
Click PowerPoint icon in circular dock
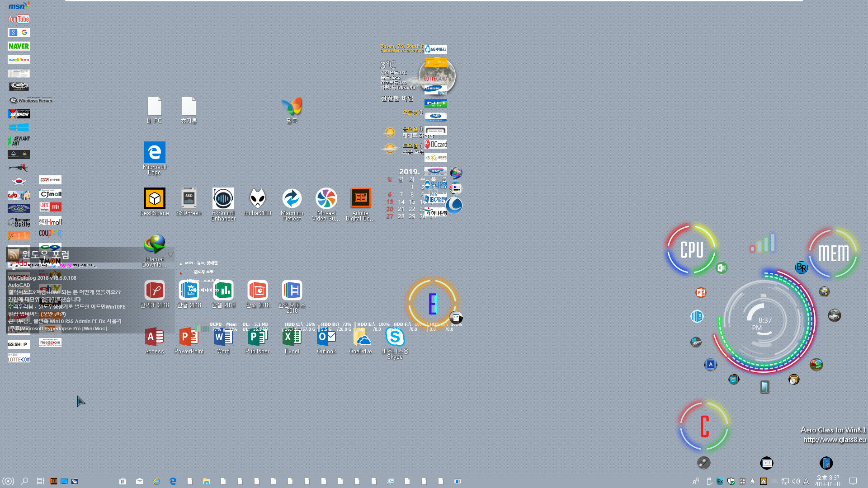[x=701, y=292]
